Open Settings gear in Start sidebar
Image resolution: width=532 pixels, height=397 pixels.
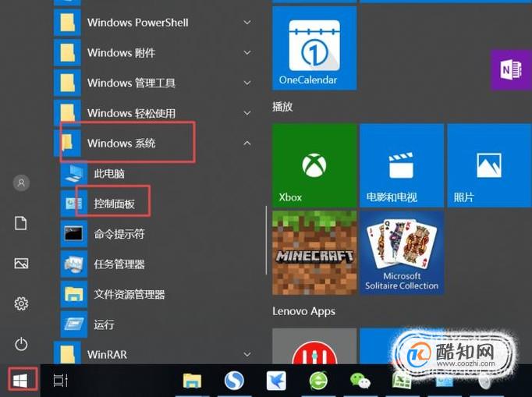coord(21,303)
